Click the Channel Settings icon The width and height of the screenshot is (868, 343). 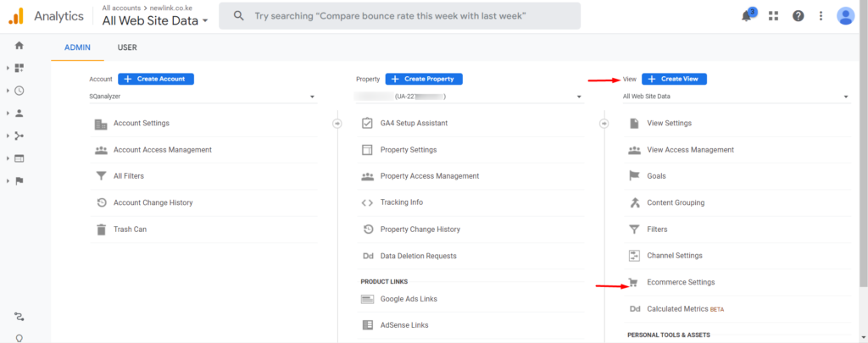[634, 256]
